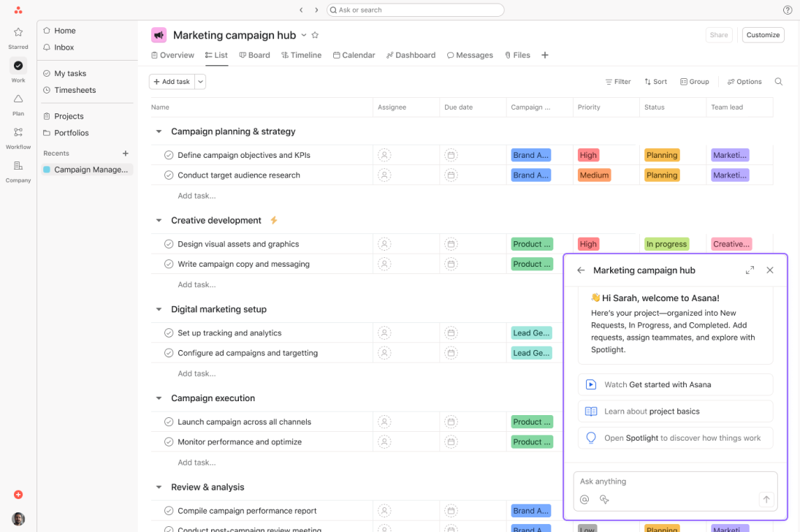Open the Starred section in sidebar
800x532 pixels.
[x=18, y=33]
